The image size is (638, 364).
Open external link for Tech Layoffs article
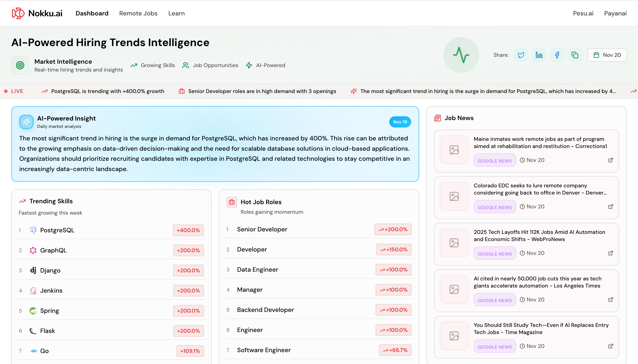coord(610,253)
